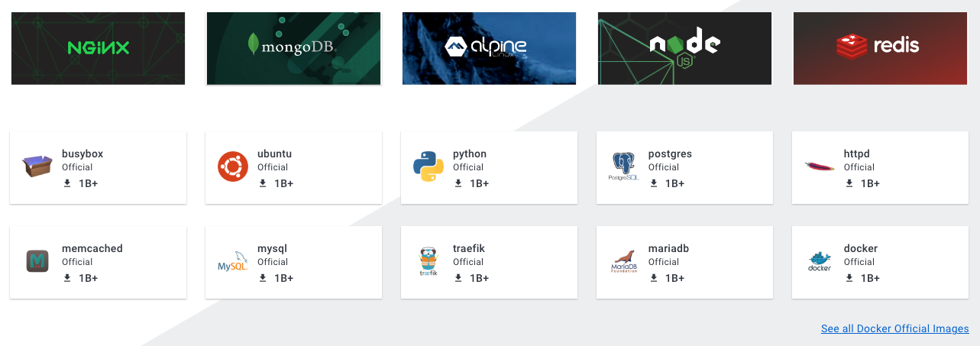The width and height of the screenshot is (980, 346).
Task: Click Official label under ubuntu
Action: [273, 167]
